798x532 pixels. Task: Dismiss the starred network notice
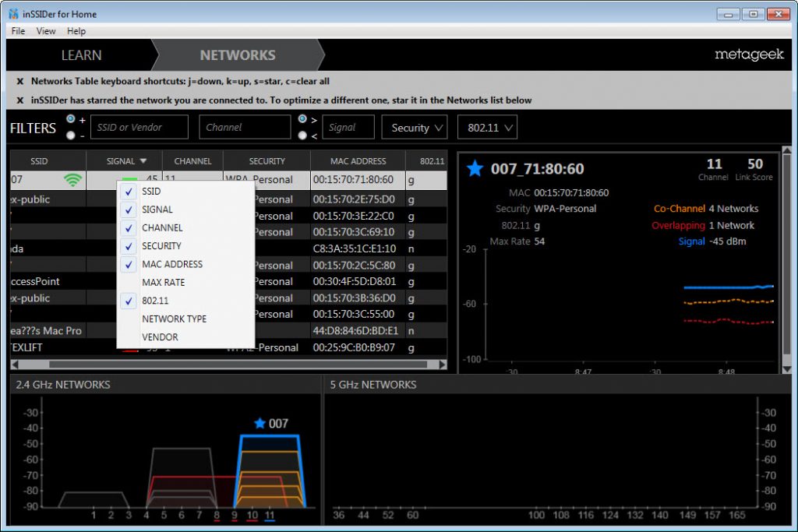(x=19, y=100)
